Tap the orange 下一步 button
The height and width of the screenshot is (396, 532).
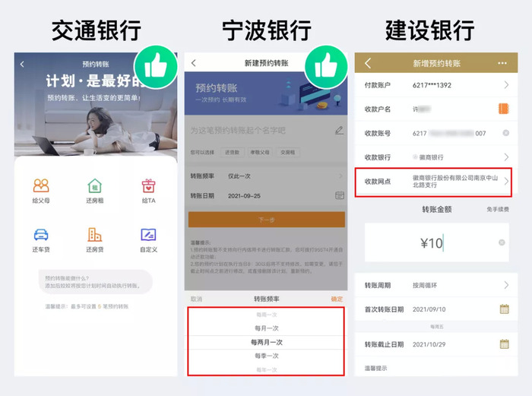[266, 220]
